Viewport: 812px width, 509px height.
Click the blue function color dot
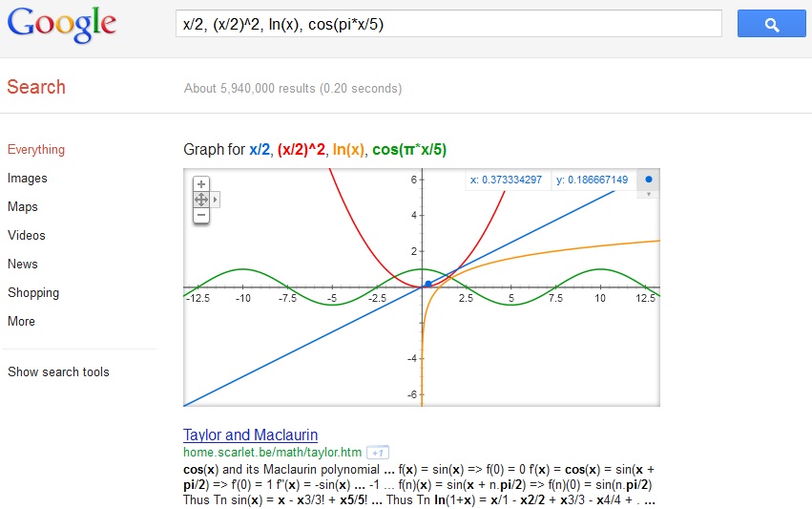click(x=649, y=180)
